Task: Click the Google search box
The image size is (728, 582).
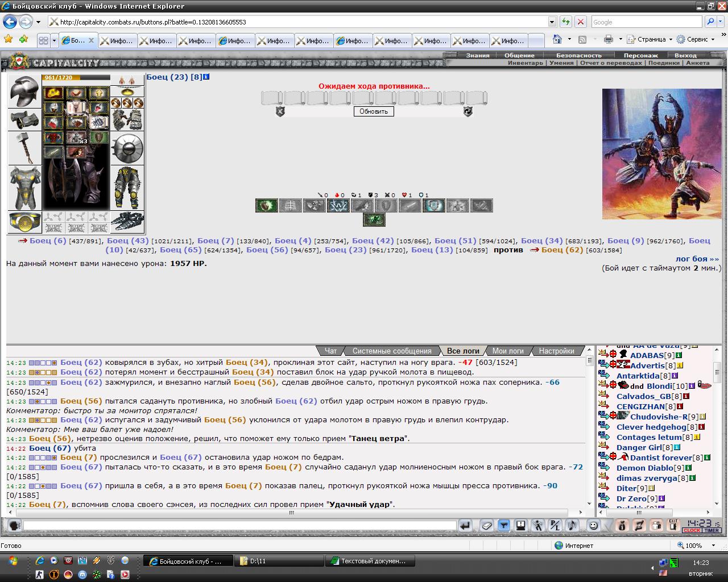Action: coord(647,22)
